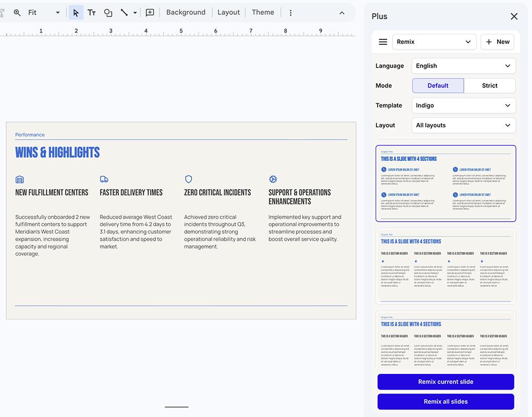Viewport: 532px width, 417px height.
Task: Open the Fit zoom dropdown
Action: coord(44,13)
